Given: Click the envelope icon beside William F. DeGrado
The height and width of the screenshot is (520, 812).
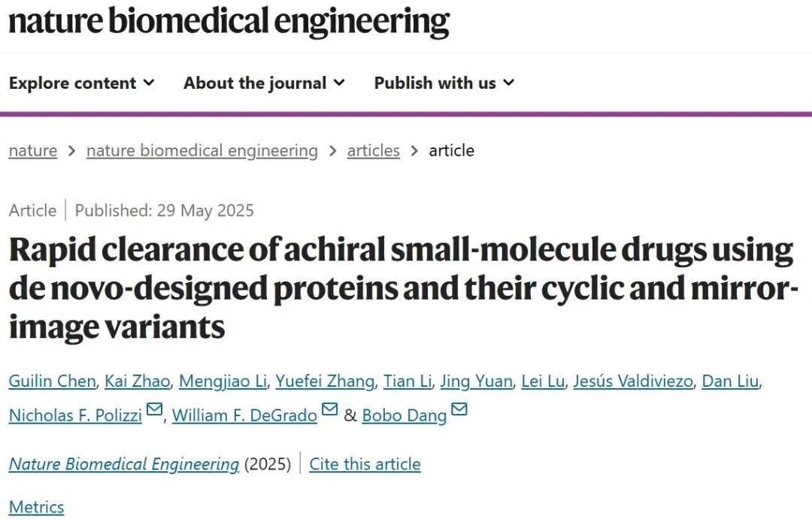Looking at the screenshot, I should [330, 409].
